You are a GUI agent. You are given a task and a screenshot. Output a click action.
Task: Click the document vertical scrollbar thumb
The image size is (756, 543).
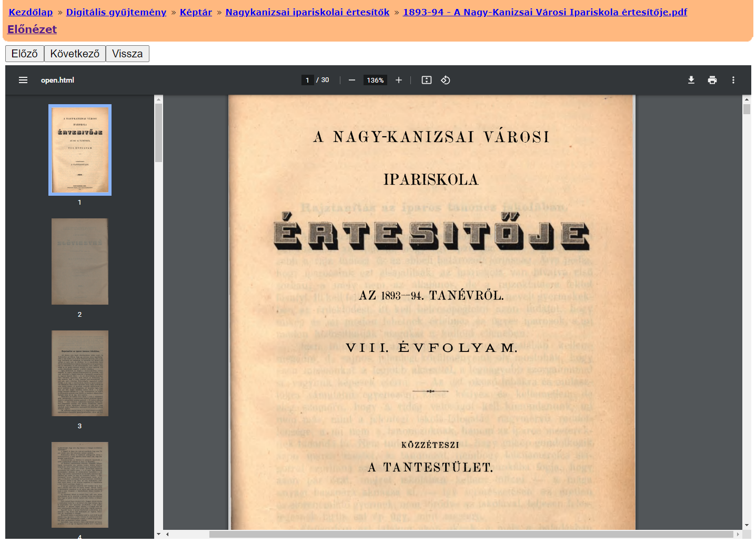click(747, 109)
